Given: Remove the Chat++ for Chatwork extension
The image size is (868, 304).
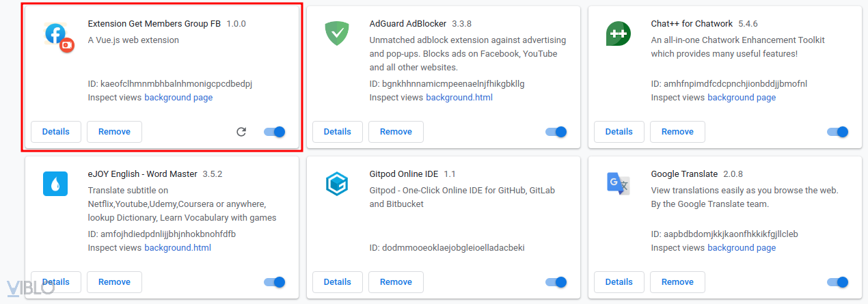Looking at the screenshot, I should (x=677, y=132).
